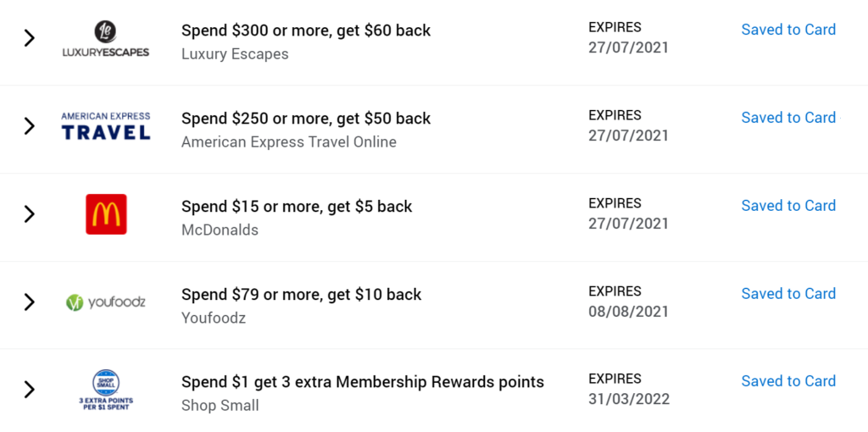868x432 pixels.
Task: Click Saved to Card for Youfoodz
Action: (x=788, y=293)
